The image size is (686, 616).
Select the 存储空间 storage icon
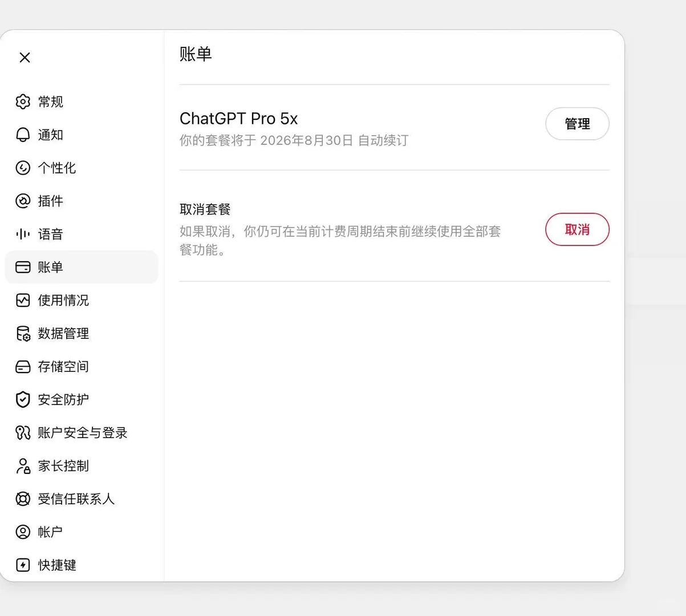pyautogui.click(x=23, y=366)
